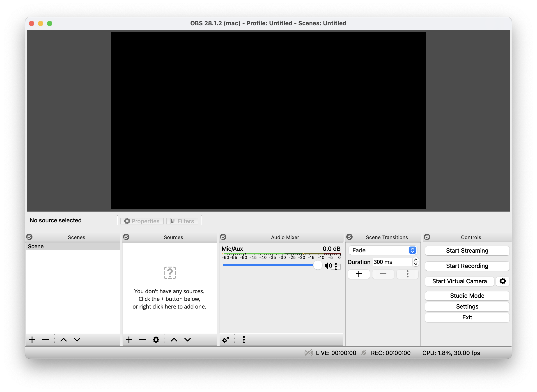Open virtual camera configuration gear
537x392 pixels.
(503, 281)
